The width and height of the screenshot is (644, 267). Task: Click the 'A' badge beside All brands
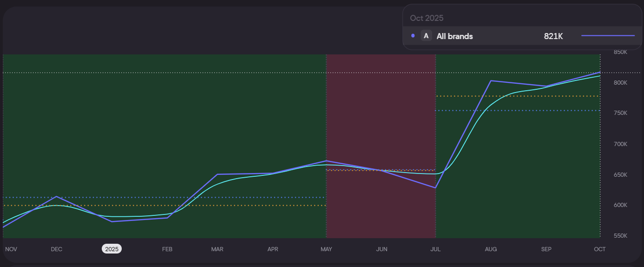coord(426,36)
